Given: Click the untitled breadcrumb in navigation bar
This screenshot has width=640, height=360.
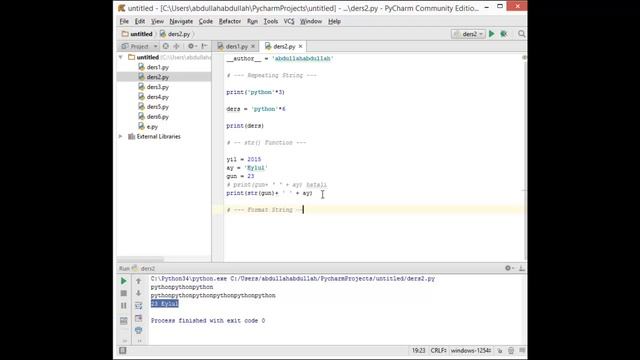Looking at the screenshot, I should coord(138,34).
